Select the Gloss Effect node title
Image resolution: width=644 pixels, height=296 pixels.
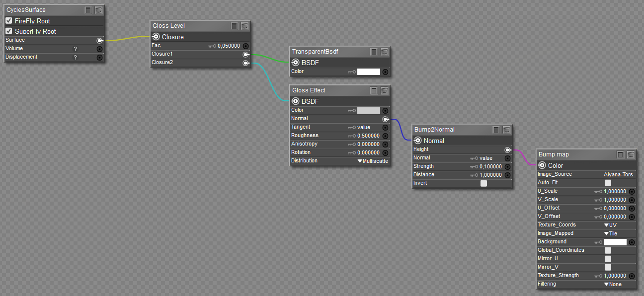pos(309,90)
